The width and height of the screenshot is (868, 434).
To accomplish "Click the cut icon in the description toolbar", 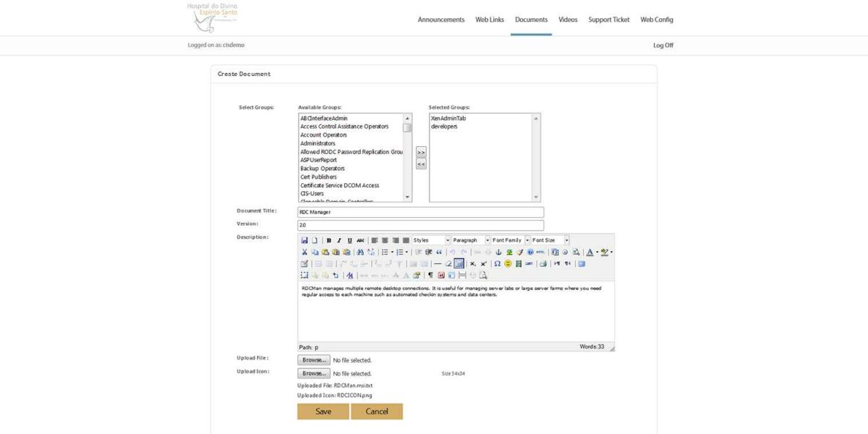I will click(305, 252).
